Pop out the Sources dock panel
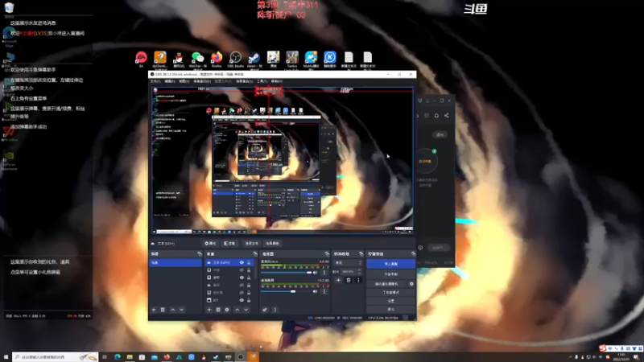Viewport: 644px width, 362px height. point(255,254)
